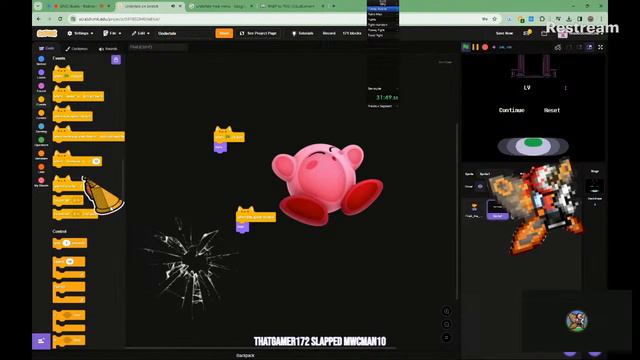Click the orange Share button

click(224, 33)
